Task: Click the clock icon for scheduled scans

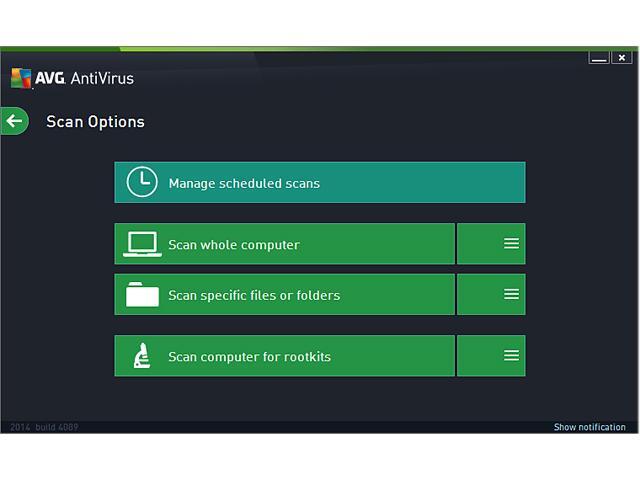Action: click(142, 183)
